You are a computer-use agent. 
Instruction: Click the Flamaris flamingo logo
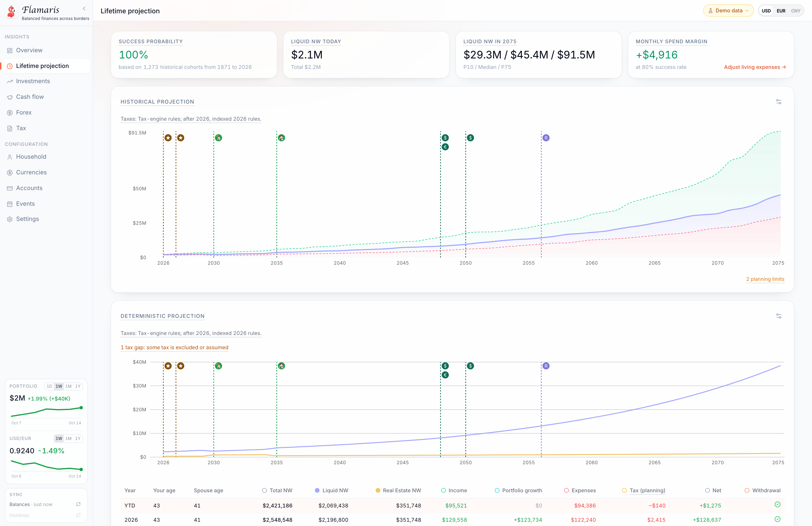[x=12, y=12]
